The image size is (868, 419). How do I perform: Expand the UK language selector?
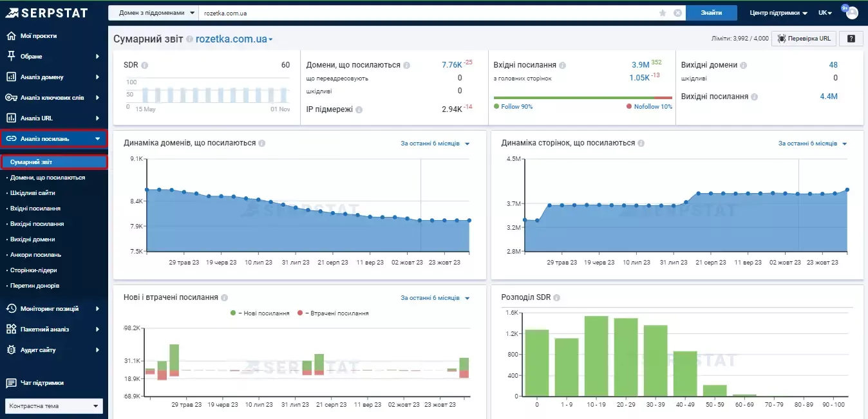pos(825,13)
